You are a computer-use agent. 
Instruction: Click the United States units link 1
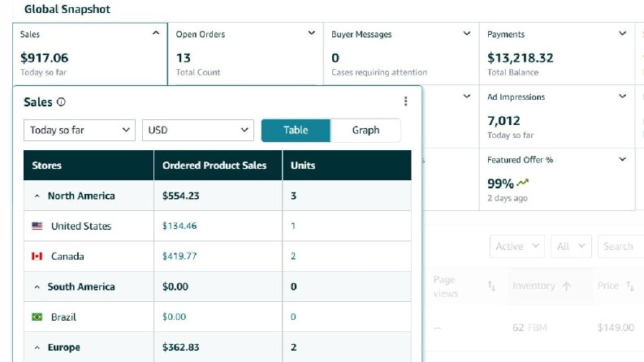[x=293, y=226]
